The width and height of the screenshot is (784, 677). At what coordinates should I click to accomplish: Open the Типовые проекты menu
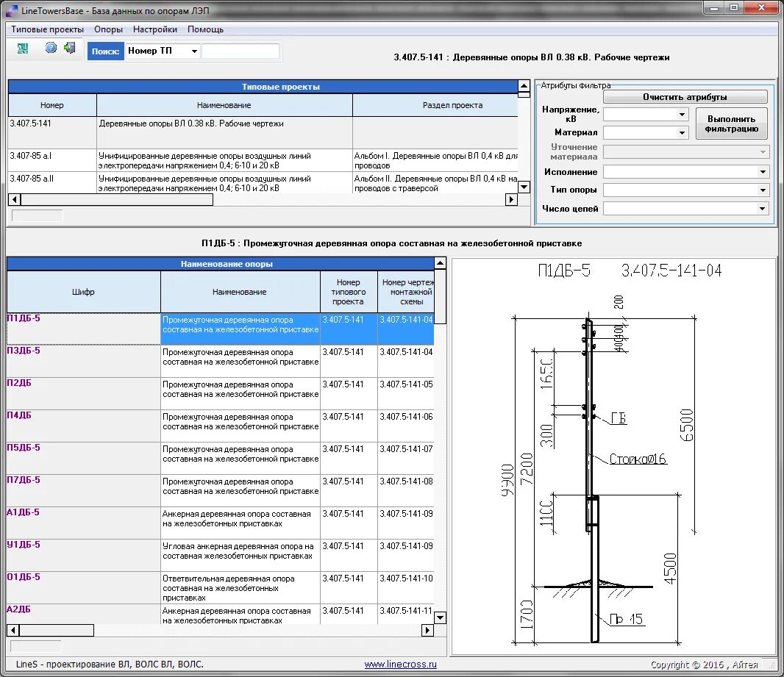pyautogui.click(x=48, y=29)
